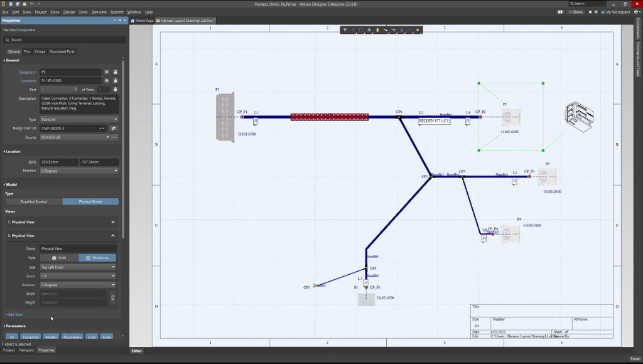This screenshot has width=643, height=364.
Task: Pin the Properties panel
Action: 120,20
